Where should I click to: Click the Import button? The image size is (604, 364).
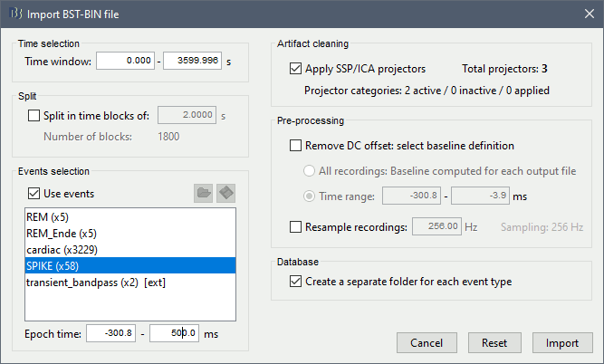pos(561,344)
